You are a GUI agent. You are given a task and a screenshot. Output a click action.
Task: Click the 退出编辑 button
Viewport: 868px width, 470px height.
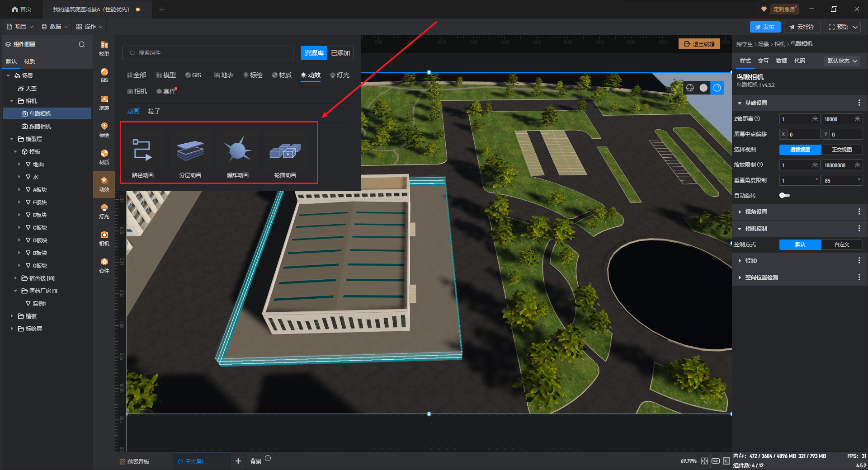(x=699, y=44)
